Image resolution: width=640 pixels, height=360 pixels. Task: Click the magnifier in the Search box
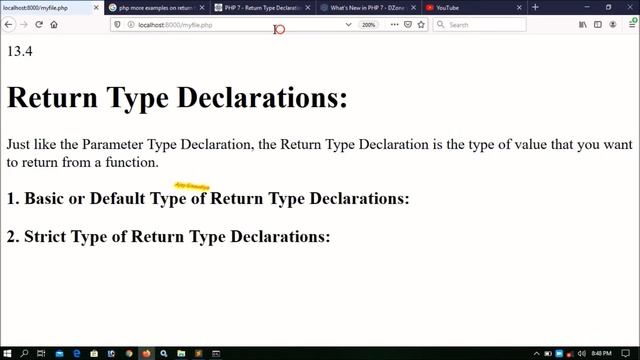click(x=440, y=24)
